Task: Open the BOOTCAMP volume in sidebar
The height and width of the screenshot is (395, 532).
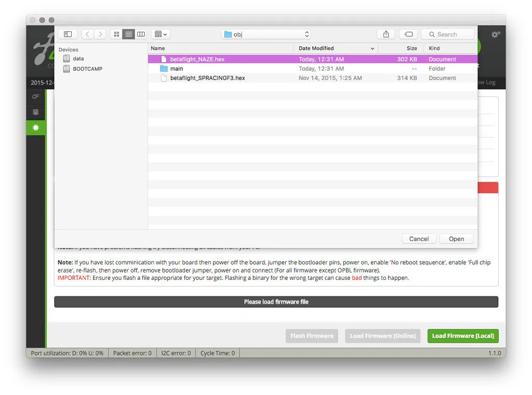Action: point(87,69)
